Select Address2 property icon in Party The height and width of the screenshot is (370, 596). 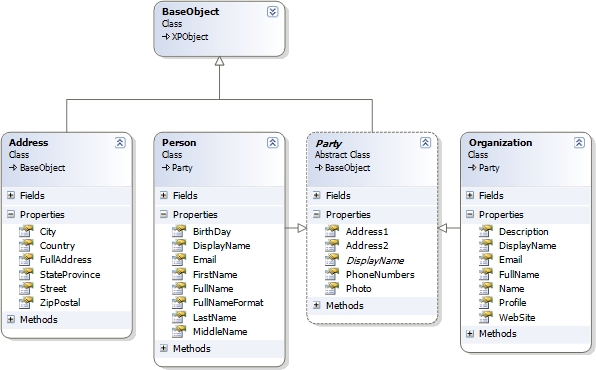tap(332, 245)
